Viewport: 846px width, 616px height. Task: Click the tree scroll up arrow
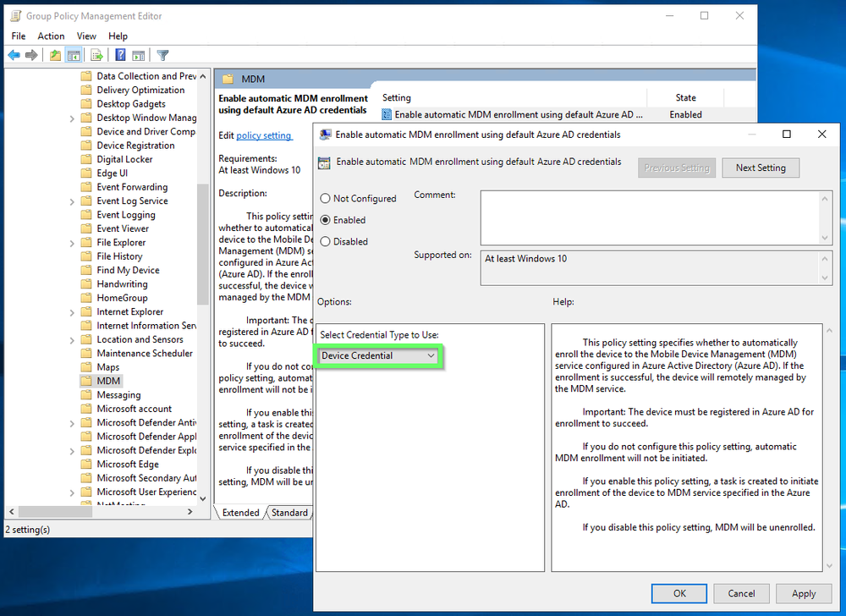203,77
